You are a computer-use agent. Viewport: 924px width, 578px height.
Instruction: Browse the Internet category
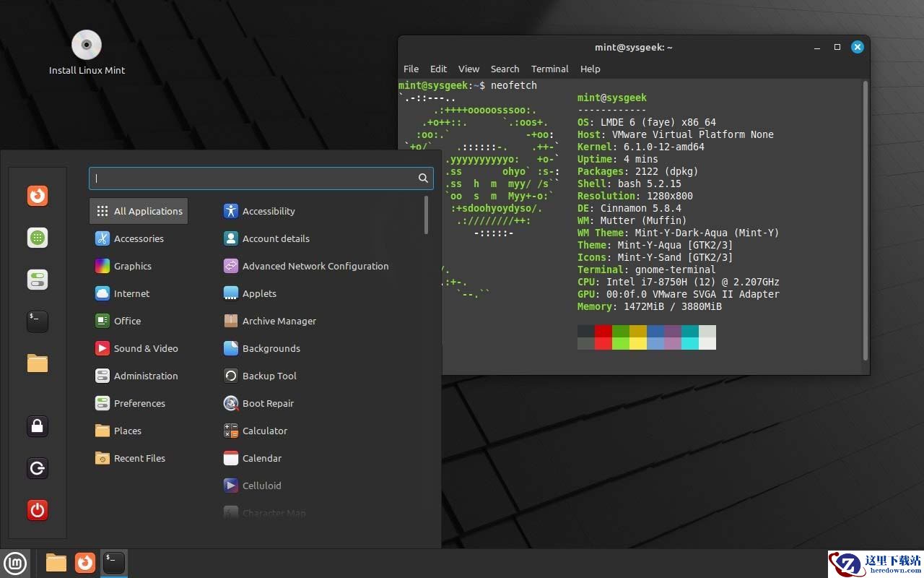tap(139, 293)
